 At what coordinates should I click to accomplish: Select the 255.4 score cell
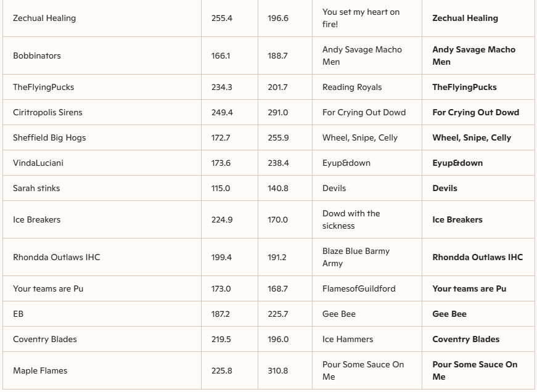tap(221, 18)
